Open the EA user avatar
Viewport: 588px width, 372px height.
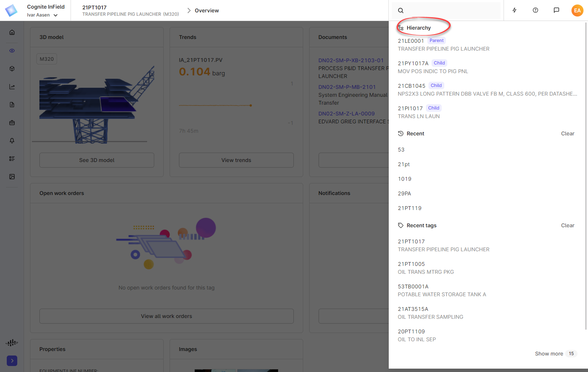tap(577, 10)
